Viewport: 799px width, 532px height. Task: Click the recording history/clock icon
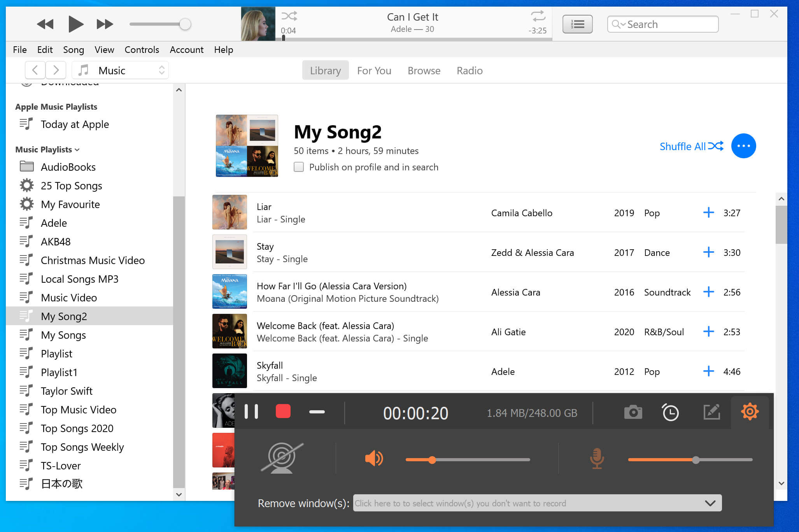[671, 411]
